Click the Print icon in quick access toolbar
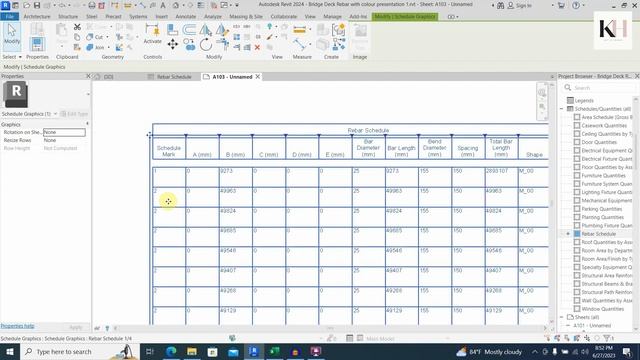640x360 pixels. pyautogui.click(x=92, y=5)
